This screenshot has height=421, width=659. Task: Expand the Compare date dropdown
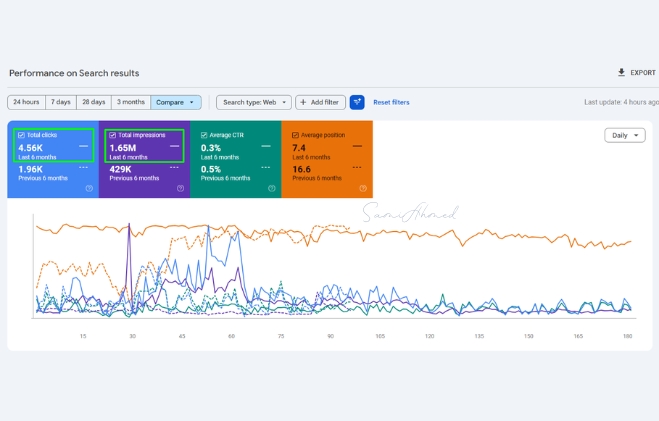click(176, 102)
